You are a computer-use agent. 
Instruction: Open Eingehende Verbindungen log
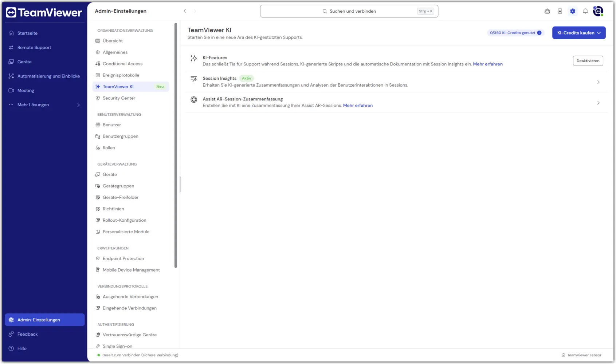tap(131, 308)
